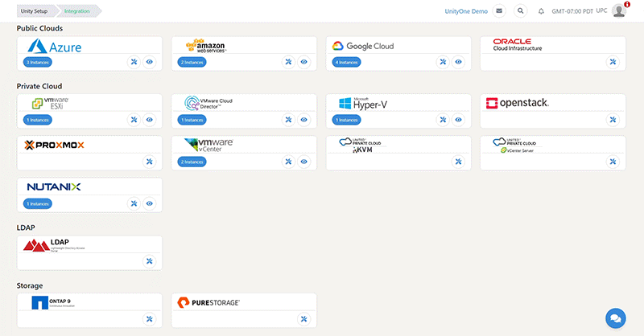The image size is (644, 336).
Task: View Hyper-V instances eye icon
Action: 458,120
